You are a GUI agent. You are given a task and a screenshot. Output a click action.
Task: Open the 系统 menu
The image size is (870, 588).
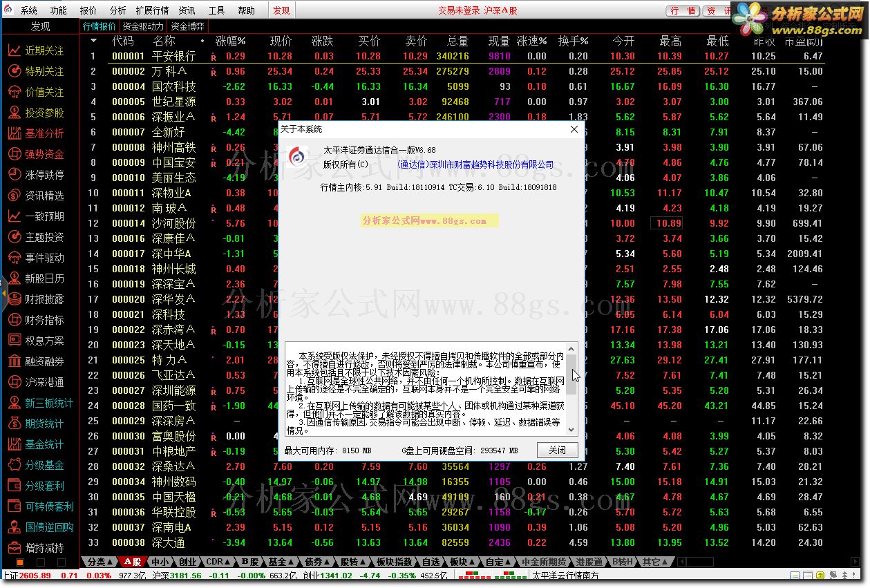29,10
